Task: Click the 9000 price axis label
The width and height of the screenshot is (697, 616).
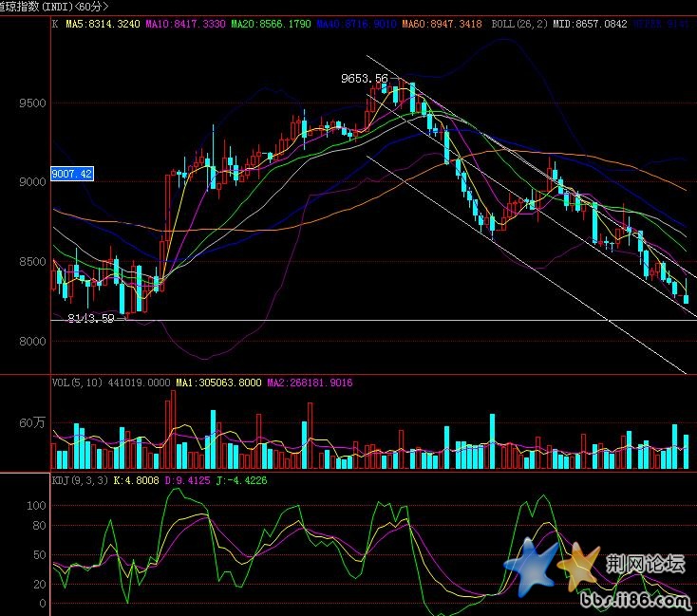Action: tap(32, 182)
